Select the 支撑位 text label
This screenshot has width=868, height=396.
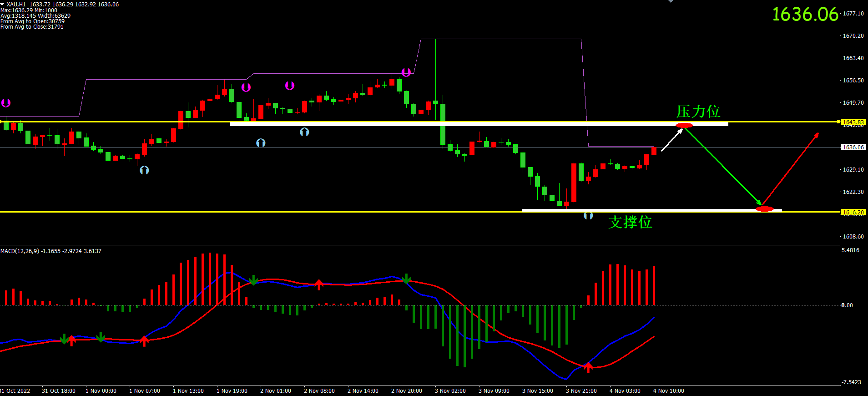tap(630, 222)
